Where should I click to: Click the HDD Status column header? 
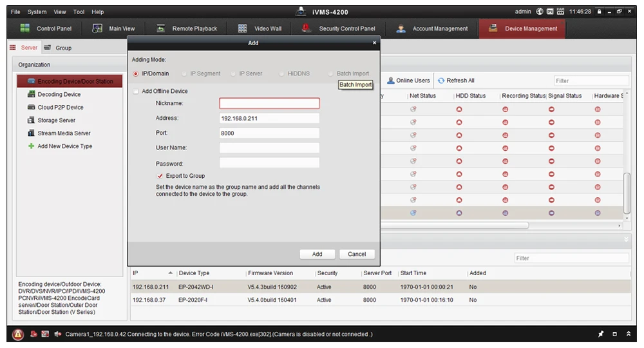point(471,96)
